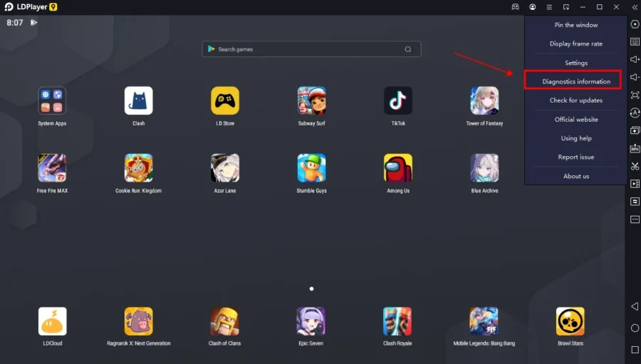641x364 pixels.
Task: Open keyboard mapping in sidebar
Action: [635, 42]
